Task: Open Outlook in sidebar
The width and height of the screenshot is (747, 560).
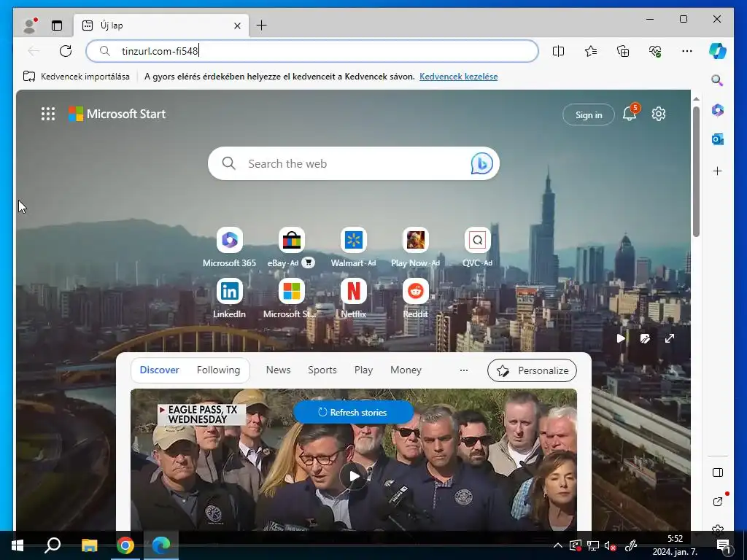Action: tap(718, 139)
